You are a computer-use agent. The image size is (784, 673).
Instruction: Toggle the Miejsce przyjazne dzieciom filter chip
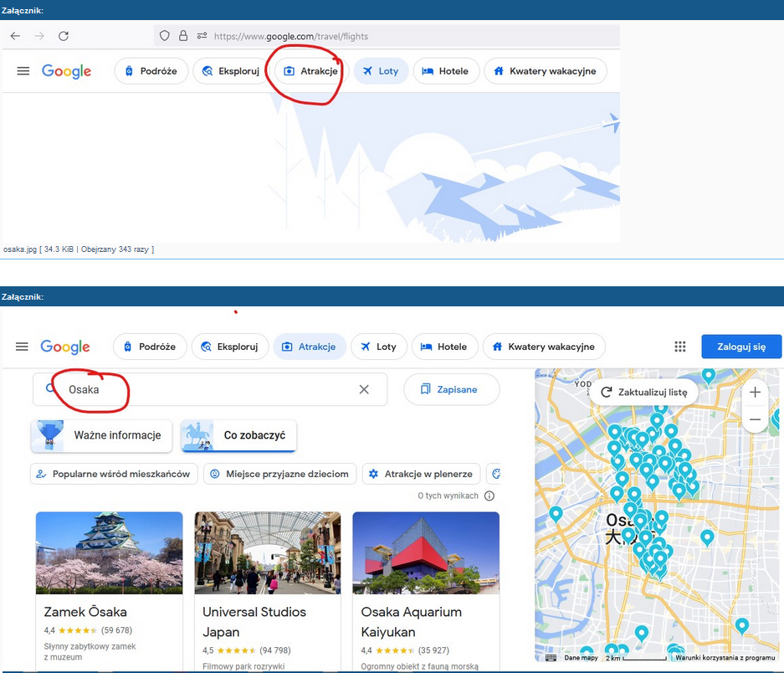pyautogui.click(x=280, y=474)
